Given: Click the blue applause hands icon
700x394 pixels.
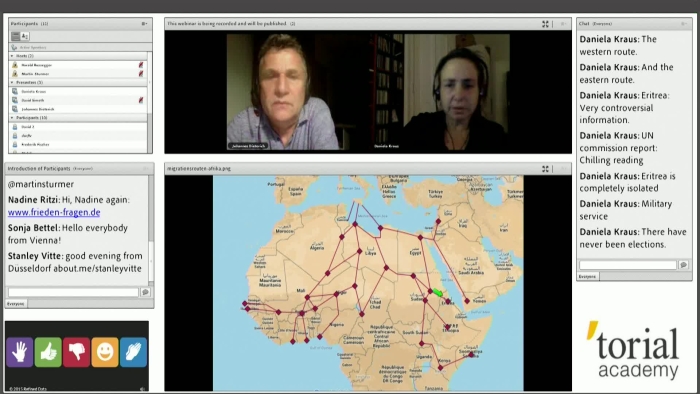Looking at the screenshot, I should [x=133, y=352].
